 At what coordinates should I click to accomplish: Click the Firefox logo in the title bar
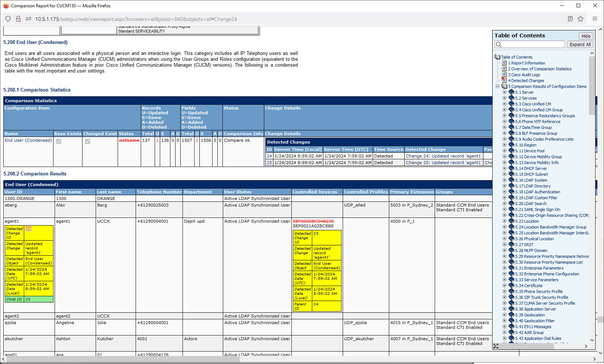coord(6,6)
